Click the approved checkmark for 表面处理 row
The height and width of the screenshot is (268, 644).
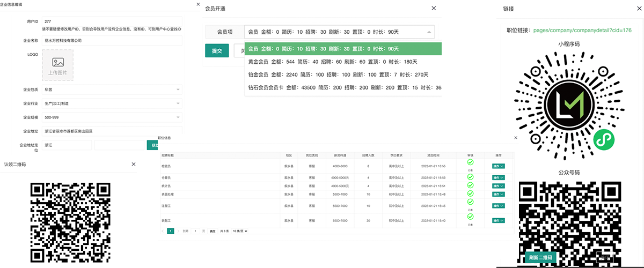coord(470,193)
